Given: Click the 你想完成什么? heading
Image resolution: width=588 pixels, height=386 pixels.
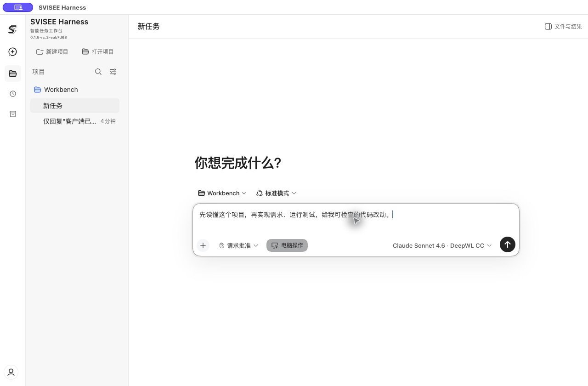Looking at the screenshot, I should [x=238, y=163].
